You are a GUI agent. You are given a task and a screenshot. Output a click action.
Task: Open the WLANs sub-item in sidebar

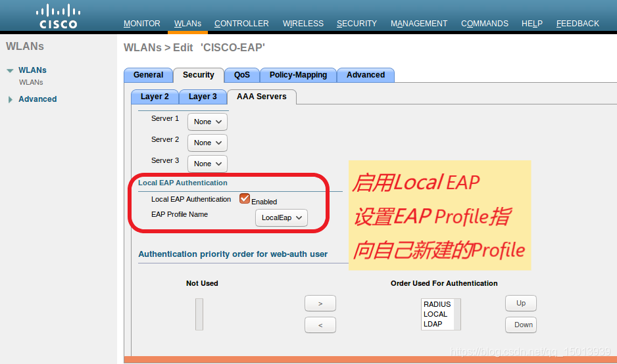tap(31, 82)
